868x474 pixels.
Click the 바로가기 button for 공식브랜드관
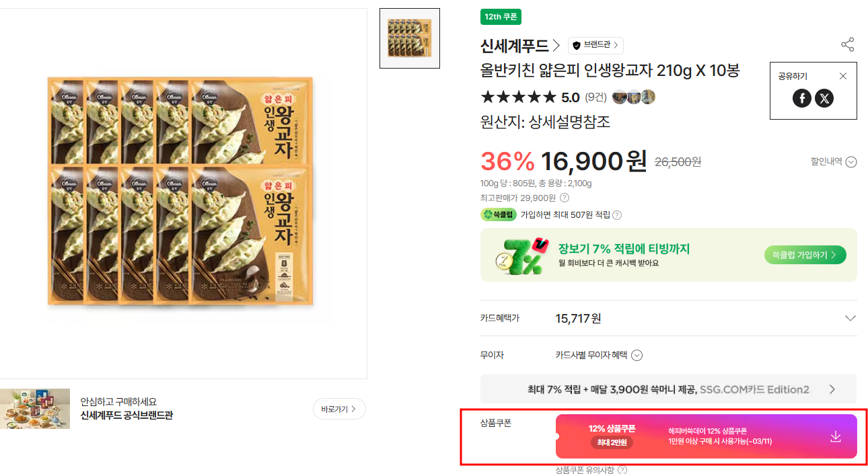338,409
